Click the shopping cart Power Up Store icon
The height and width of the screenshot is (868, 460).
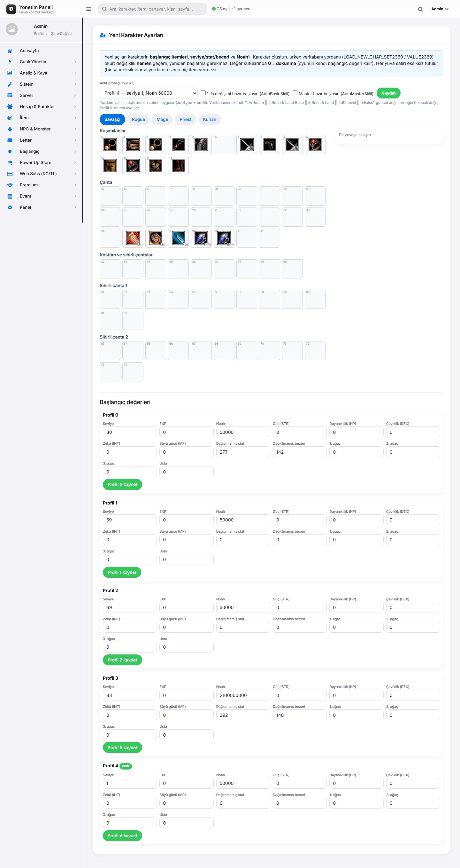point(10,163)
